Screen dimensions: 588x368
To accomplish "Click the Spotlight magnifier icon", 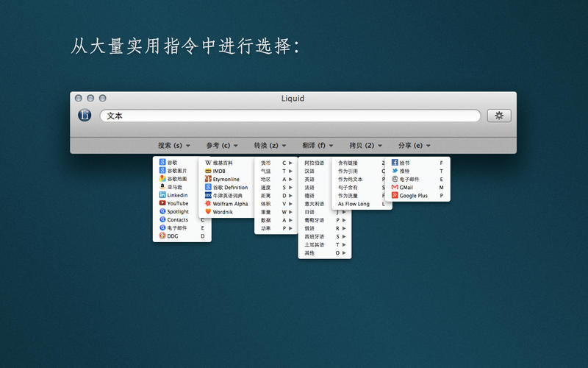I will point(162,211).
